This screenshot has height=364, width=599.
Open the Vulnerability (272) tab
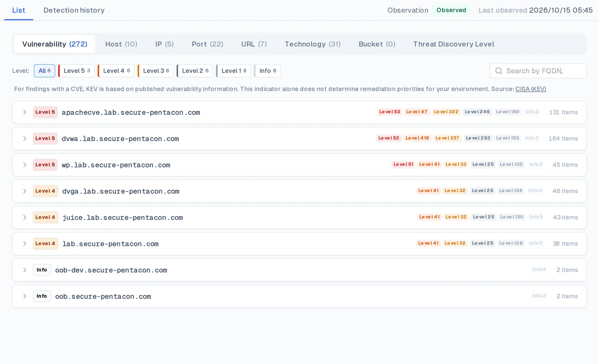coord(55,44)
